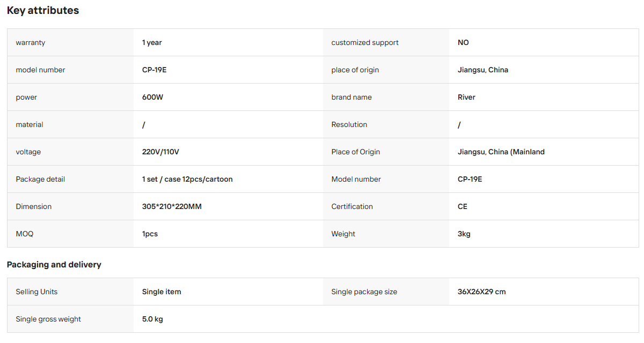Select the warranty value 1 year
644x343 pixels.
[152, 42]
